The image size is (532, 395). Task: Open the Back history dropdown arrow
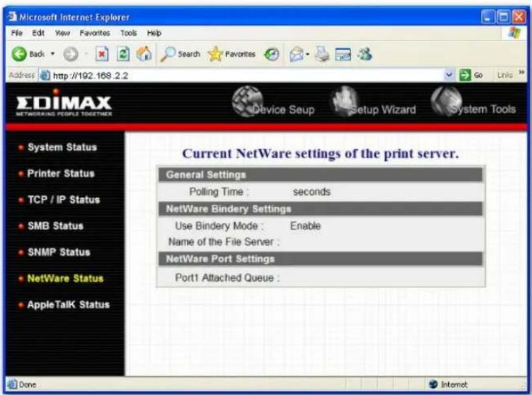[53, 53]
